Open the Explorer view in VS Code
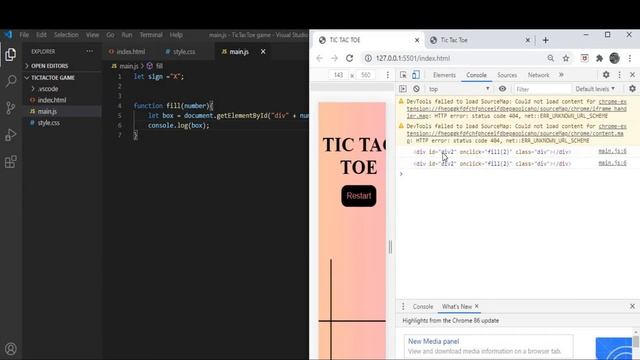This screenshot has width=640, height=360. coord(11,54)
